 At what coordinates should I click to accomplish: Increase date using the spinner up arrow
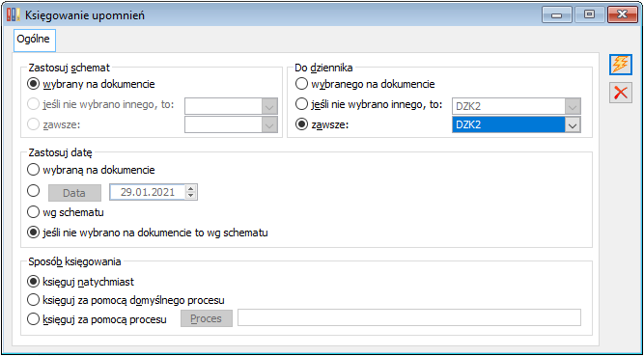point(191,189)
